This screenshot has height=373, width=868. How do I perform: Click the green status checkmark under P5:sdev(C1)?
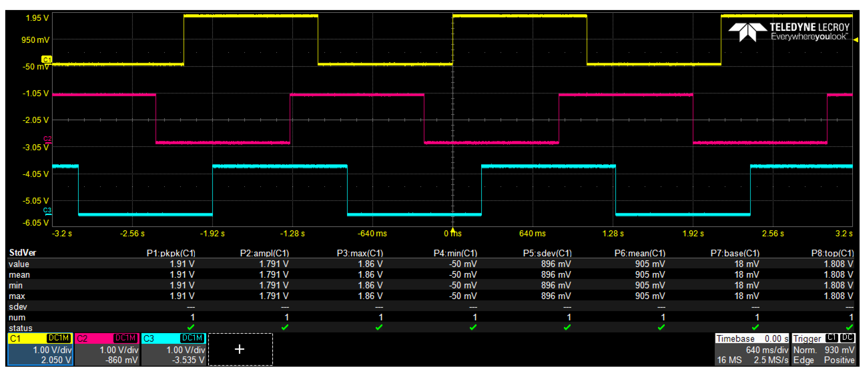tap(567, 327)
